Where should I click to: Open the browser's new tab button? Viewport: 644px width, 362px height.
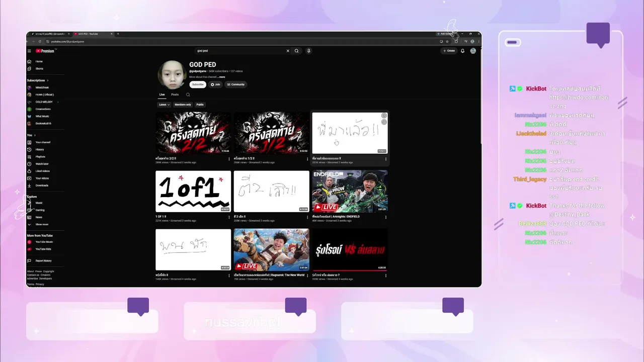click(x=118, y=34)
